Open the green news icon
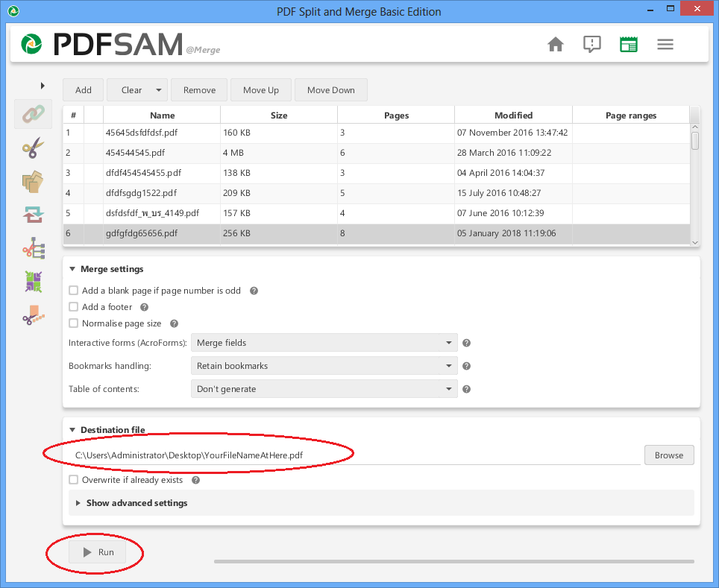Image resolution: width=719 pixels, height=588 pixels. 628,45
